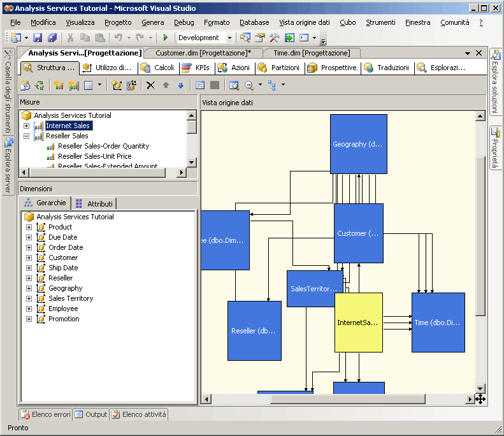Viewport: 504px width, 436px height.
Task: Select the Geography table in diagram
Action: (359, 144)
